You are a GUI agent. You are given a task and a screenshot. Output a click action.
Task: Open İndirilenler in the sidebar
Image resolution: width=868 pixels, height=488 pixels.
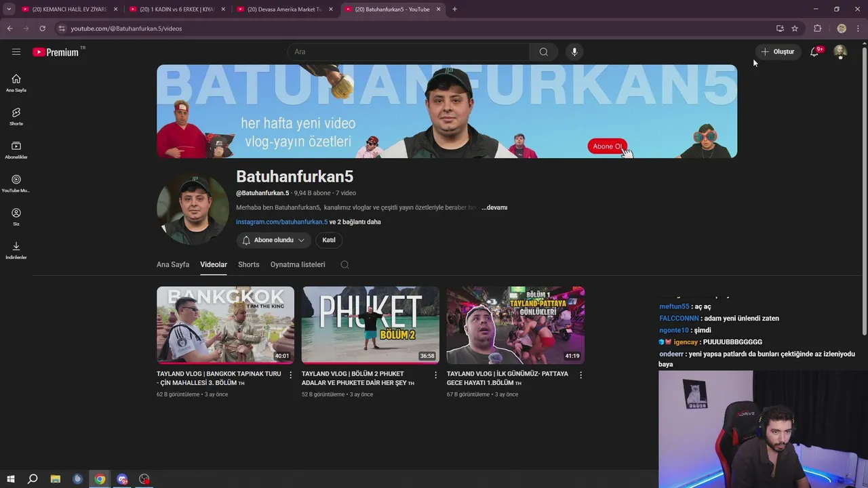tap(16, 250)
